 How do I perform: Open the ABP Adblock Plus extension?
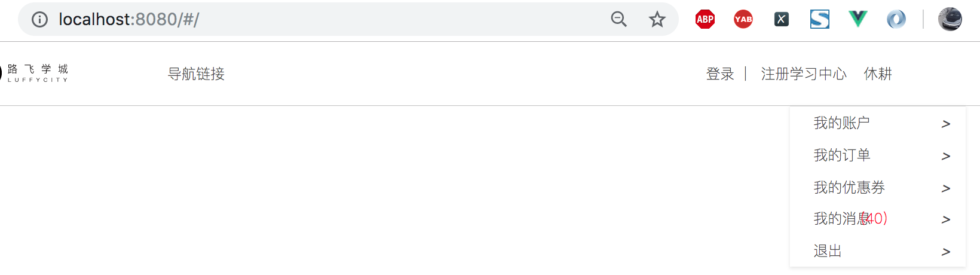click(705, 20)
